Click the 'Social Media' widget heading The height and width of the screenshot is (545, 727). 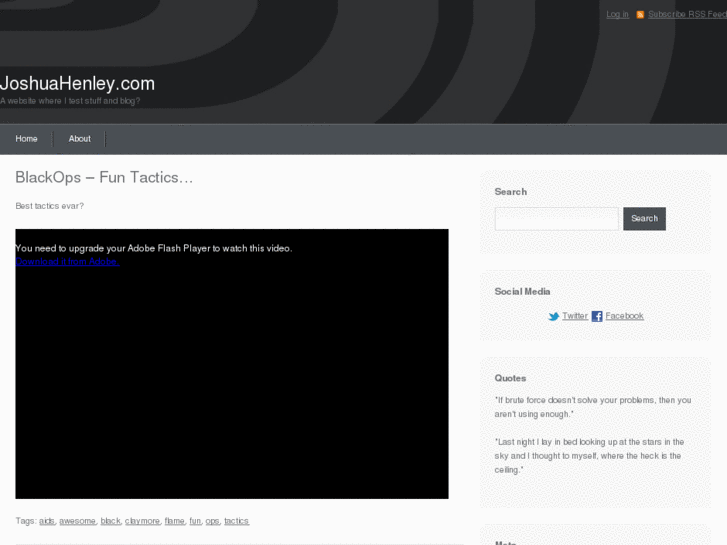tap(522, 291)
